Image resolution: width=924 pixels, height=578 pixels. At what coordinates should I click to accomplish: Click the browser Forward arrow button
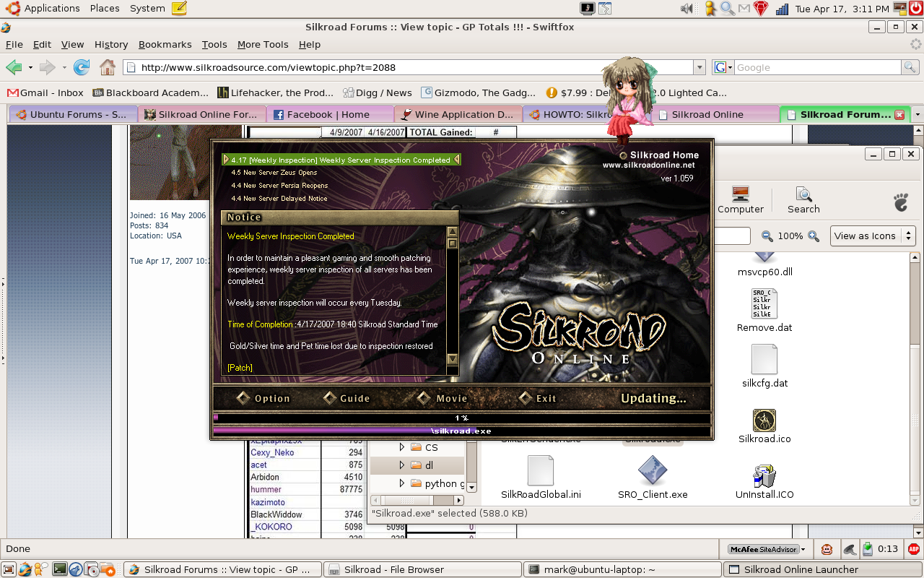[x=48, y=67]
